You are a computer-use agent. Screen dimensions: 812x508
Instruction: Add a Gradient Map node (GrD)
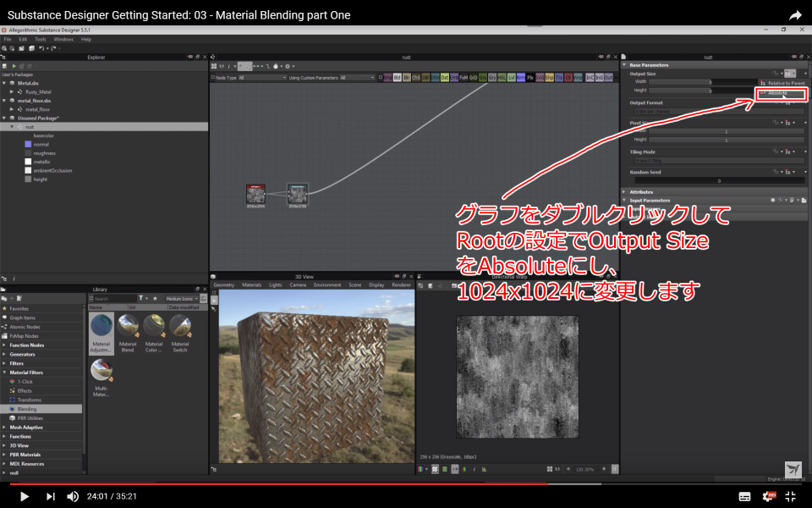473,78
